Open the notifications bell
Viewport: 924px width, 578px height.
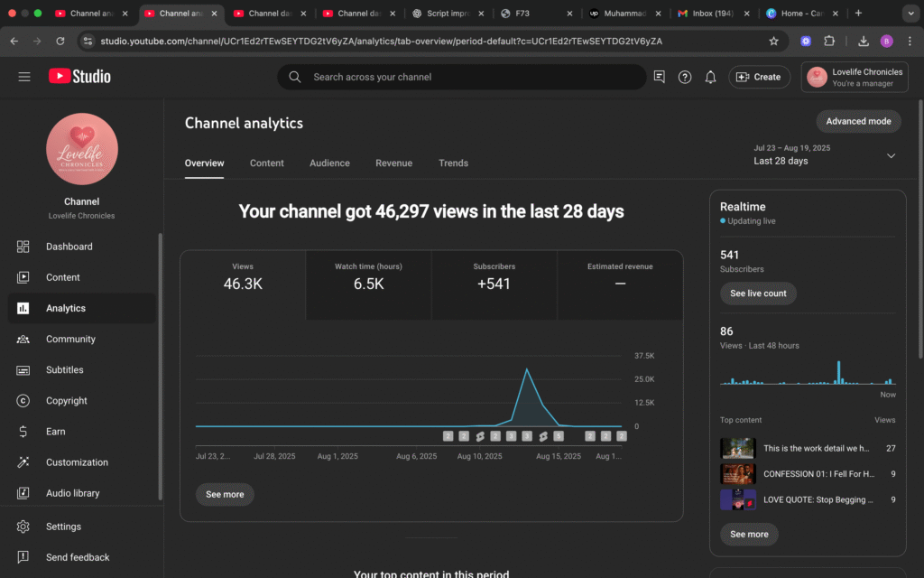[x=711, y=77]
